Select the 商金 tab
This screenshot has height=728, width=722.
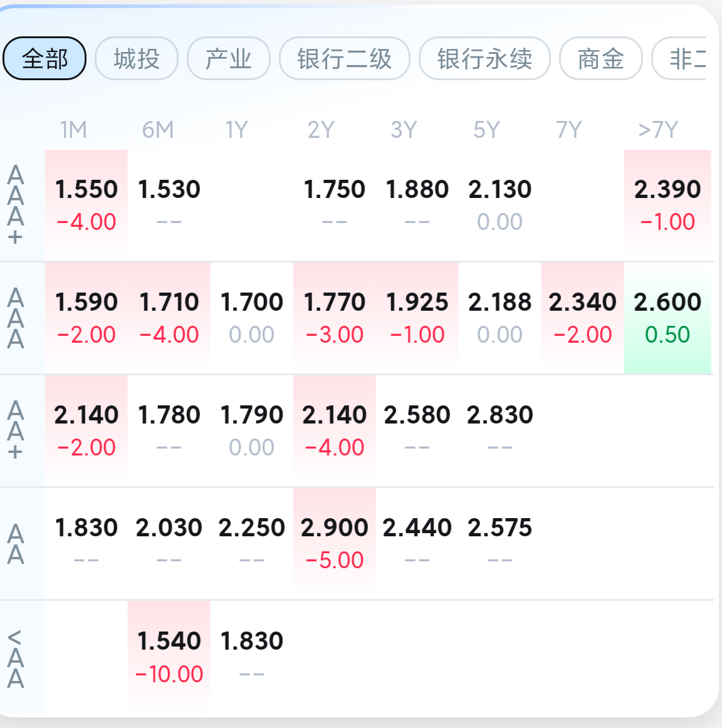[600, 59]
